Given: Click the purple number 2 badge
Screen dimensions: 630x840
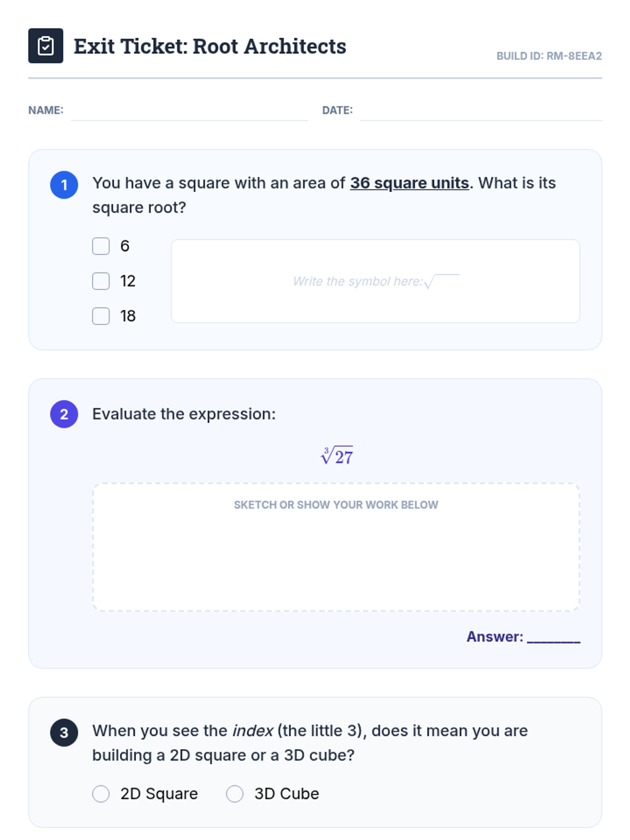Looking at the screenshot, I should 64,414.
